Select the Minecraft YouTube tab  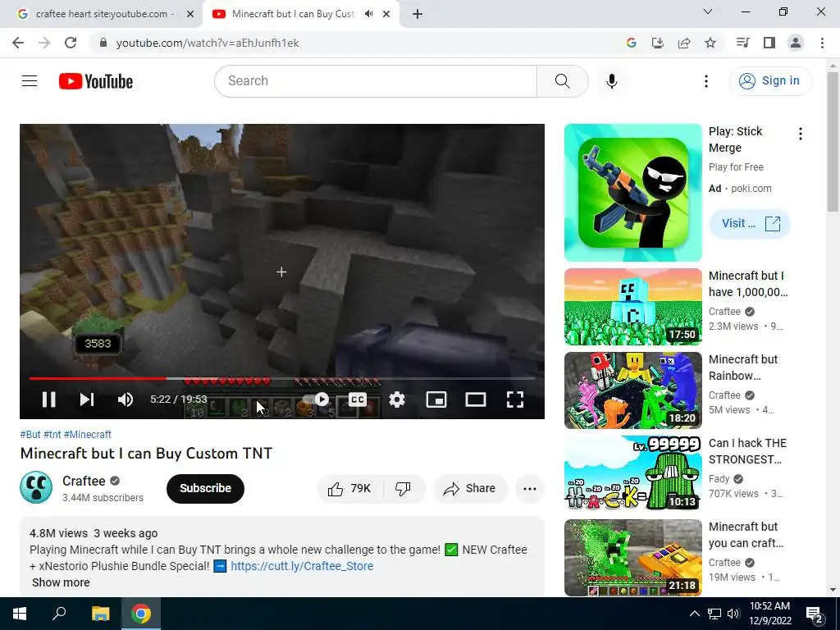click(292, 14)
